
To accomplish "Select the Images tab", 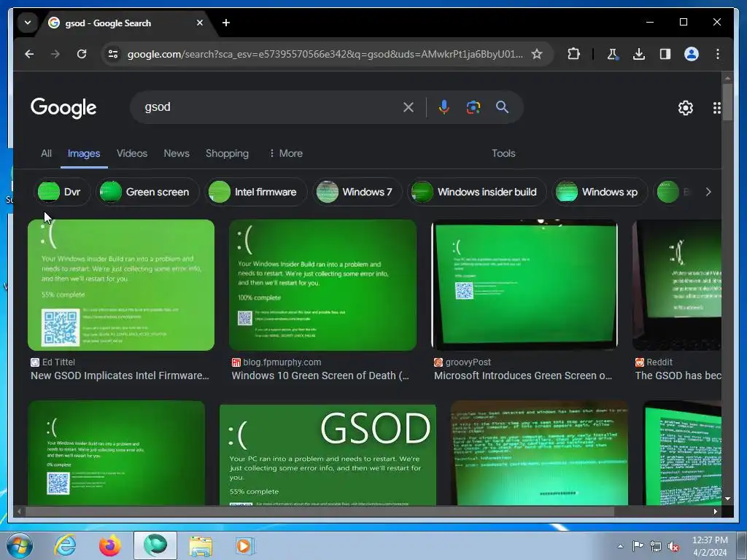I will click(x=84, y=153).
